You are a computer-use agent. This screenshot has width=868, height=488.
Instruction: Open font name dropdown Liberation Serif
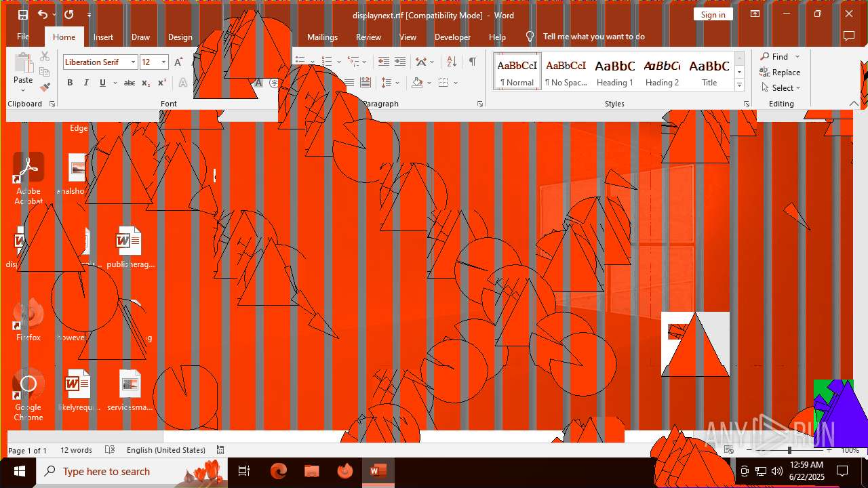pos(133,62)
